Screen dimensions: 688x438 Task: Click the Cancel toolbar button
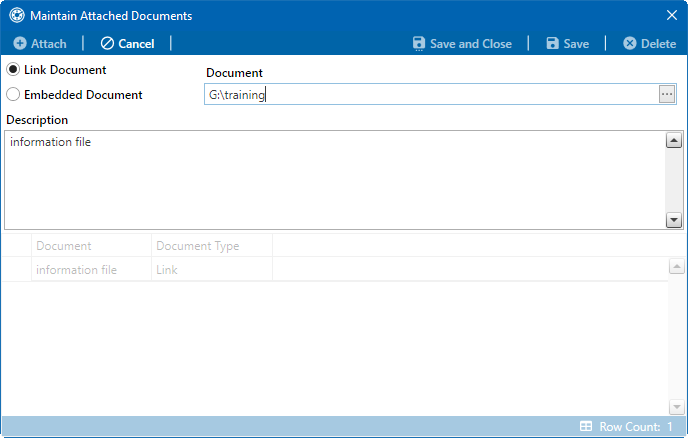click(x=128, y=43)
